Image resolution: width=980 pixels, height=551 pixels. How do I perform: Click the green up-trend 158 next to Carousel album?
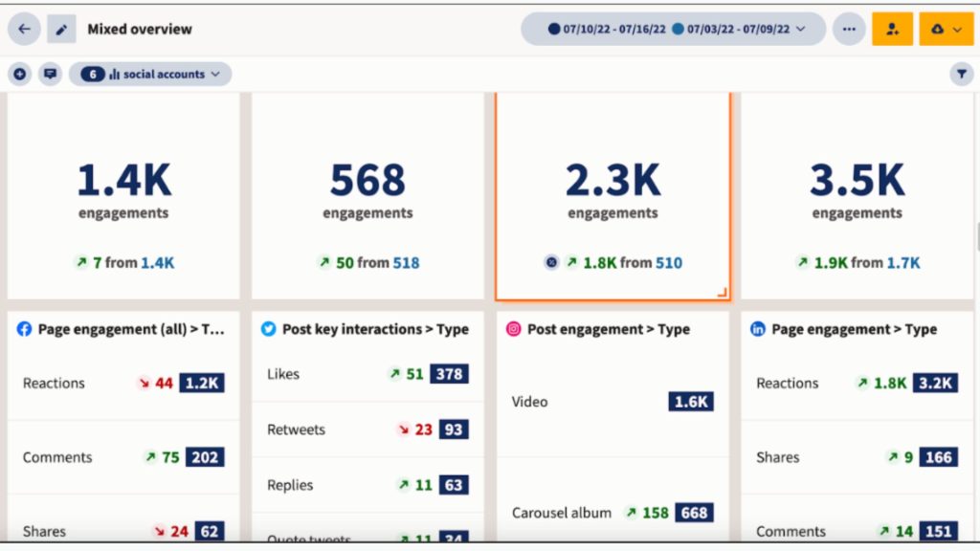647,513
